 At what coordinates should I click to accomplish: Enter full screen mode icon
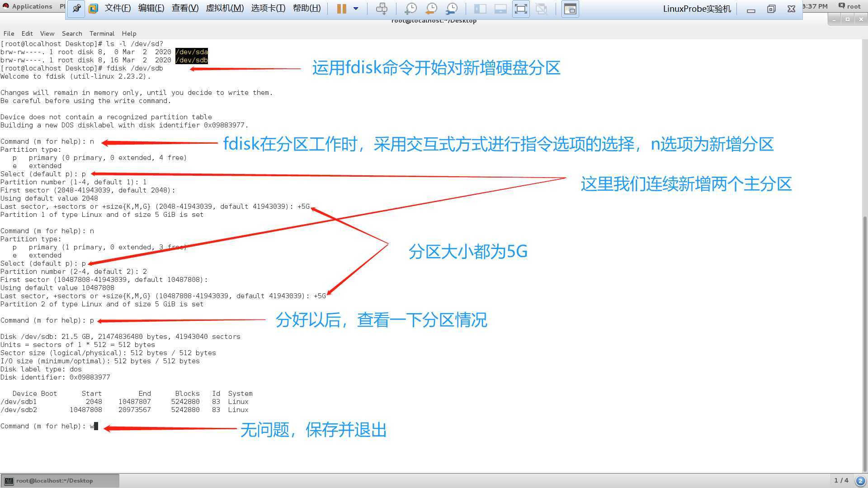[521, 9]
